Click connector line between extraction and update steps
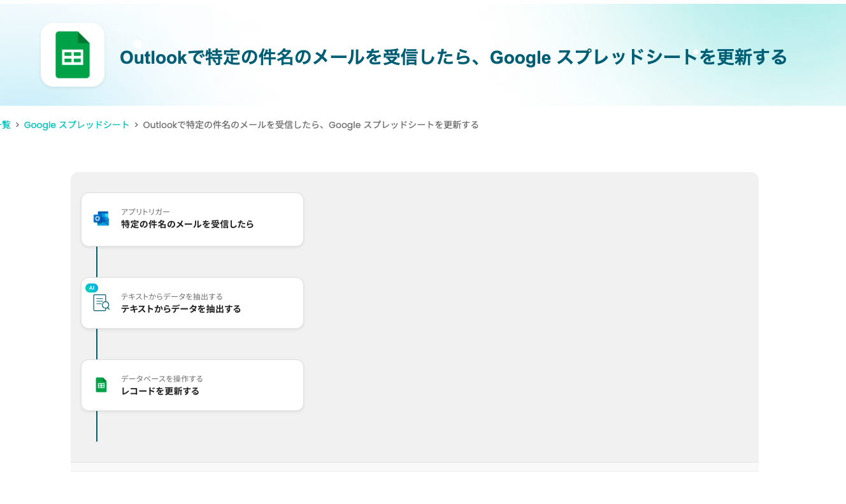Viewport: 846px width, 504px height. click(x=97, y=344)
